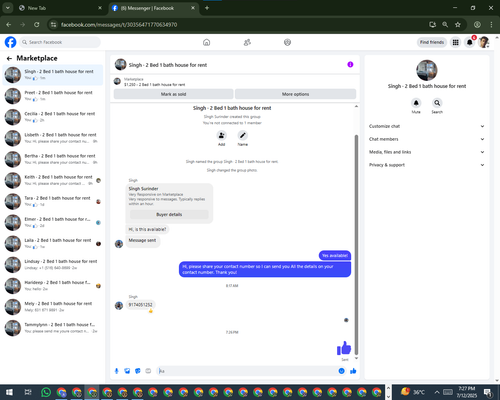Viewport: 500px width, 400px height.
Task: Open the Cecilia - 2 Bed 1 bath conversation
Action: tap(53, 117)
